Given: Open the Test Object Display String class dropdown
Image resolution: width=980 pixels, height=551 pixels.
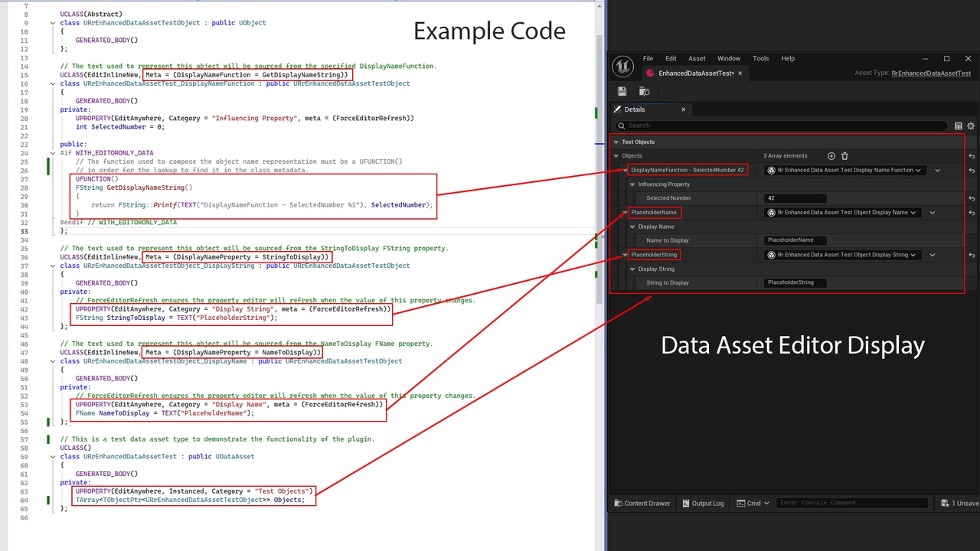Looking at the screenshot, I should tap(842, 255).
